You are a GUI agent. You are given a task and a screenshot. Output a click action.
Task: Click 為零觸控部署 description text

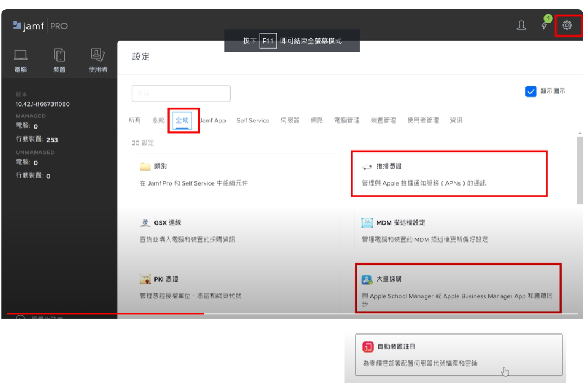pyautogui.click(x=420, y=363)
